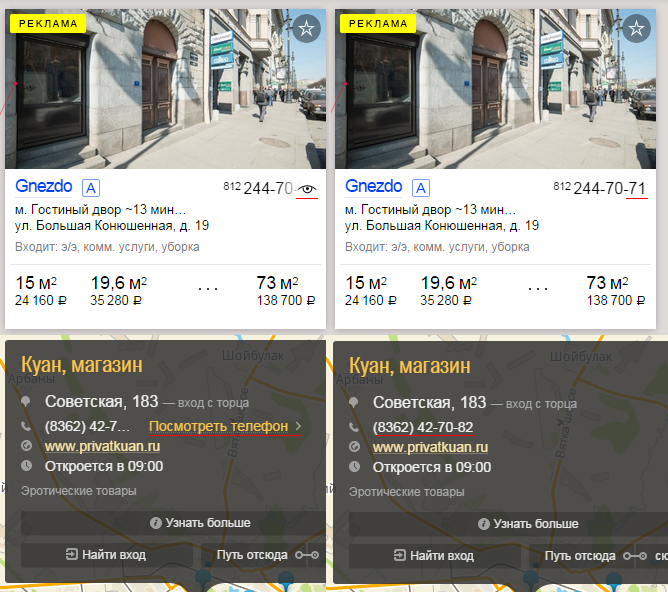Click 'Посмотреть телефон' in left Куан panel
Image resolution: width=668 pixels, height=592 pixels.
point(218,426)
